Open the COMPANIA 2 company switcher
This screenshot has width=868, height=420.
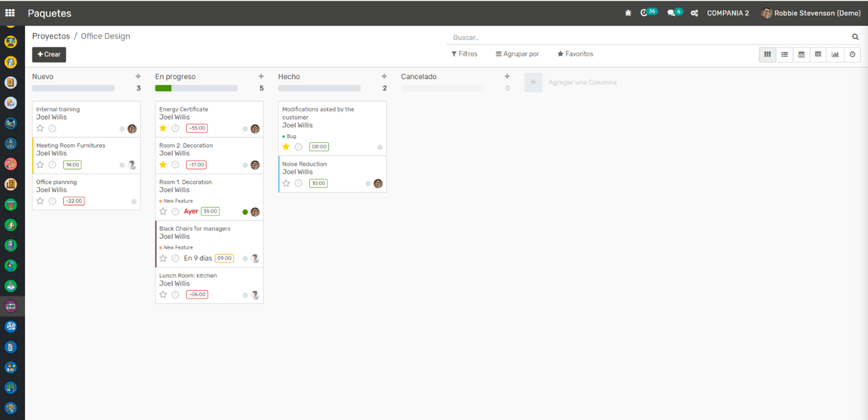[727, 13]
